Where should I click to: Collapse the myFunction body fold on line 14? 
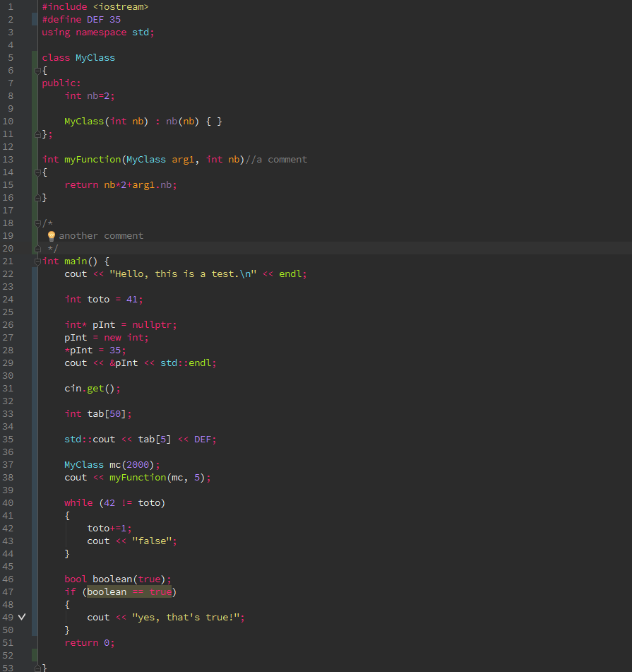coord(37,172)
